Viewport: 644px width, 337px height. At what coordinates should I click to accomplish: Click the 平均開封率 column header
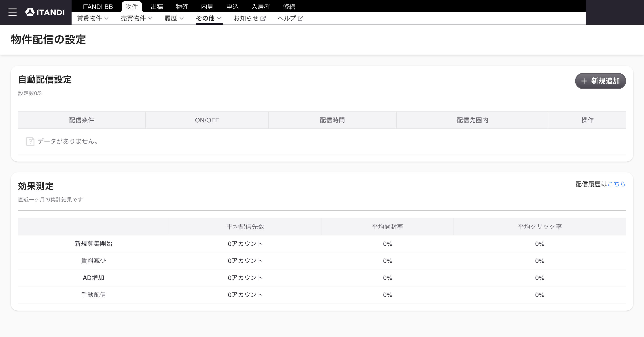(x=388, y=227)
